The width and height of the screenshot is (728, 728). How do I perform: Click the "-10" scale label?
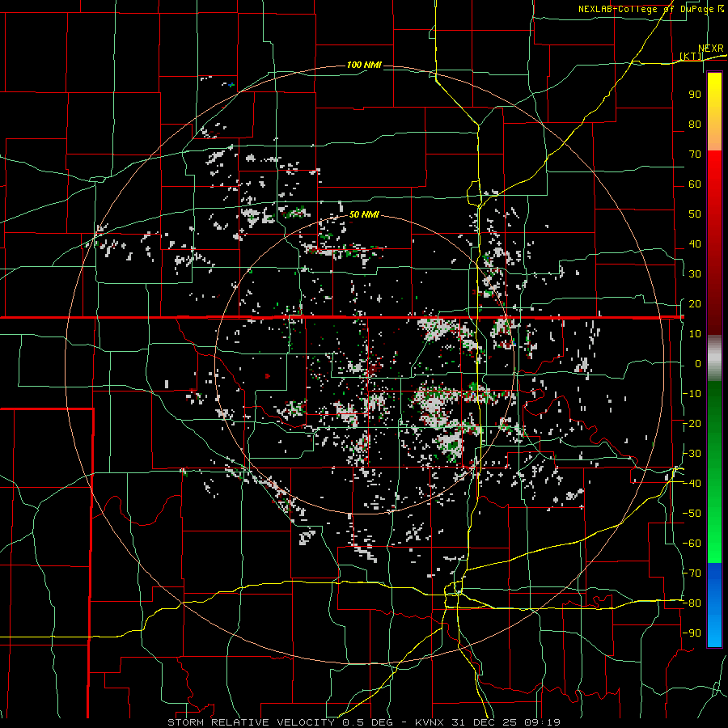[x=692, y=394]
